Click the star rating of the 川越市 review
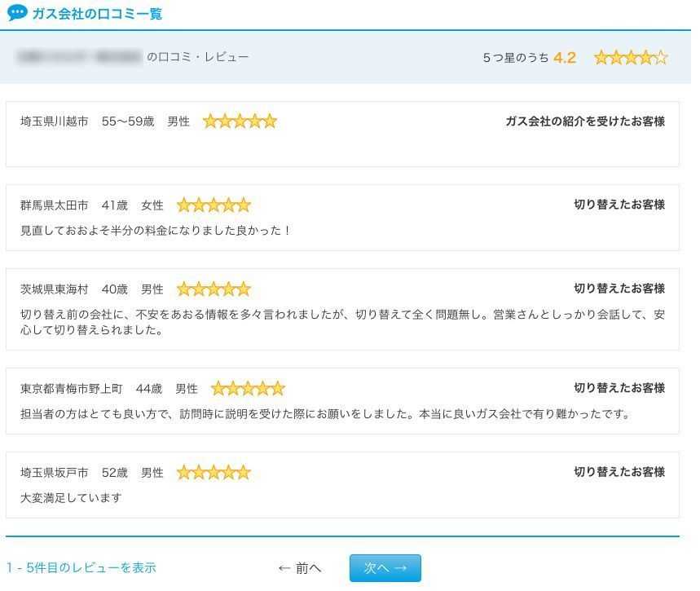 click(x=240, y=121)
